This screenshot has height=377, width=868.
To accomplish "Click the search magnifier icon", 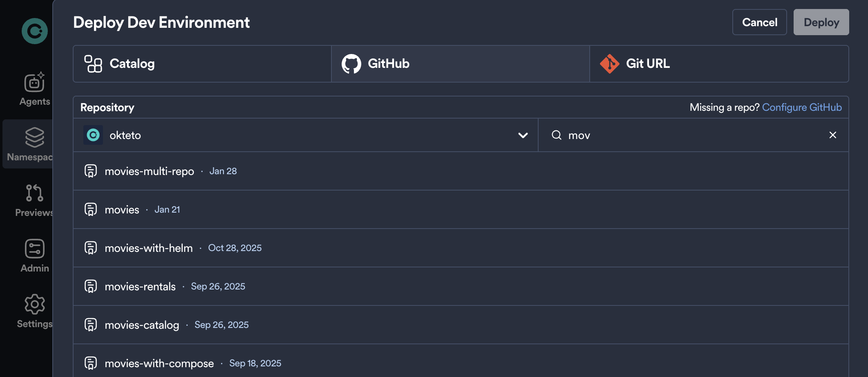I will pyautogui.click(x=557, y=135).
